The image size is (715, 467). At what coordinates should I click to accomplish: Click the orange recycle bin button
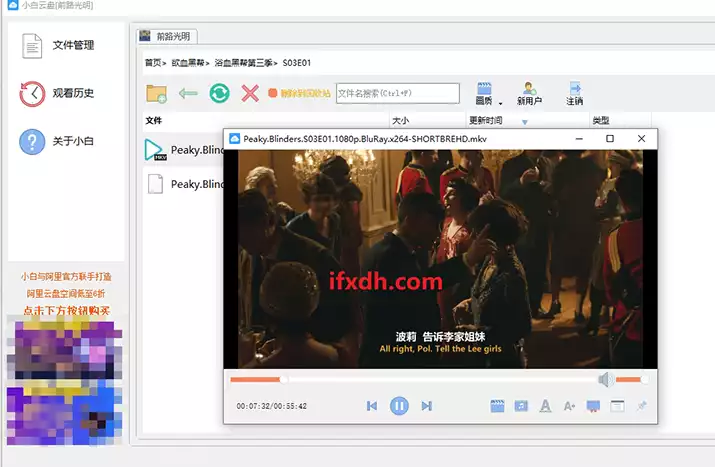click(299, 93)
